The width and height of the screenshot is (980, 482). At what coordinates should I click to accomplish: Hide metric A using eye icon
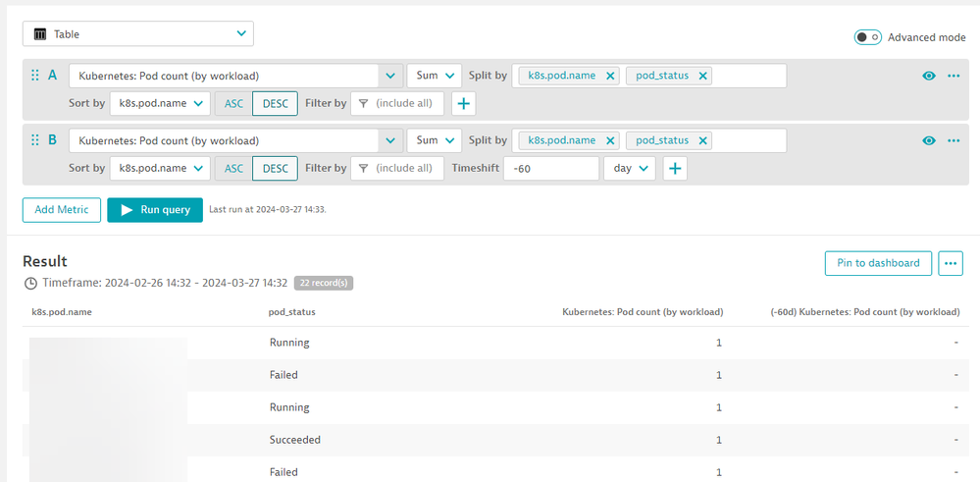tap(929, 76)
